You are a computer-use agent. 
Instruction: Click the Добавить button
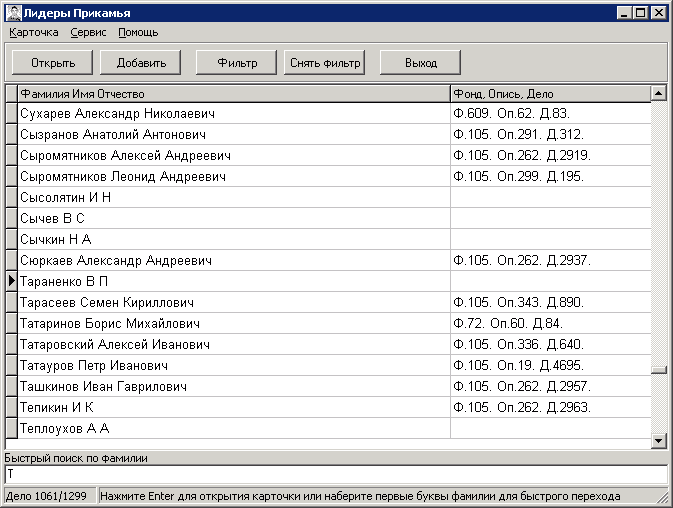pyautogui.click(x=141, y=63)
